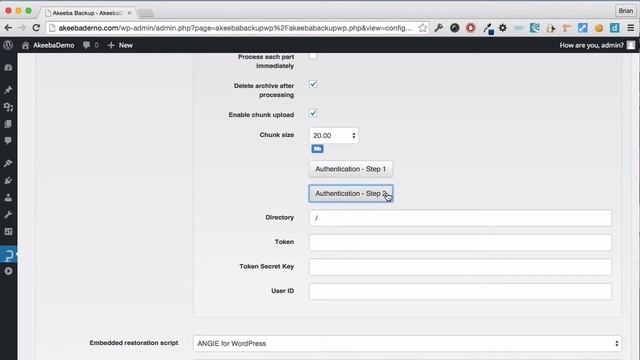Click the Collapse menu sidebar icon

click(x=8, y=271)
